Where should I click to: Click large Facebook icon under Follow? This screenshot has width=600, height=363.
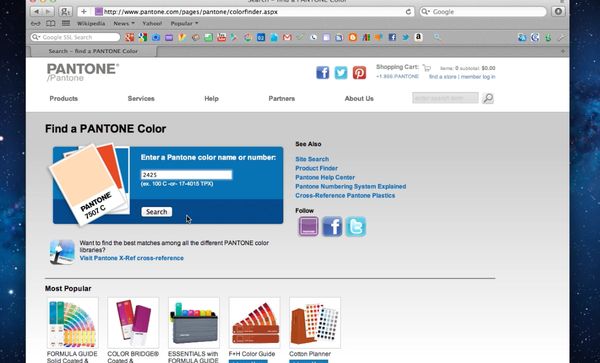pyautogui.click(x=332, y=226)
